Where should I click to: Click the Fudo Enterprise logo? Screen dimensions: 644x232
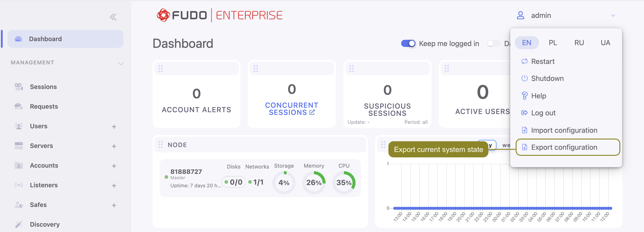coord(219,15)
